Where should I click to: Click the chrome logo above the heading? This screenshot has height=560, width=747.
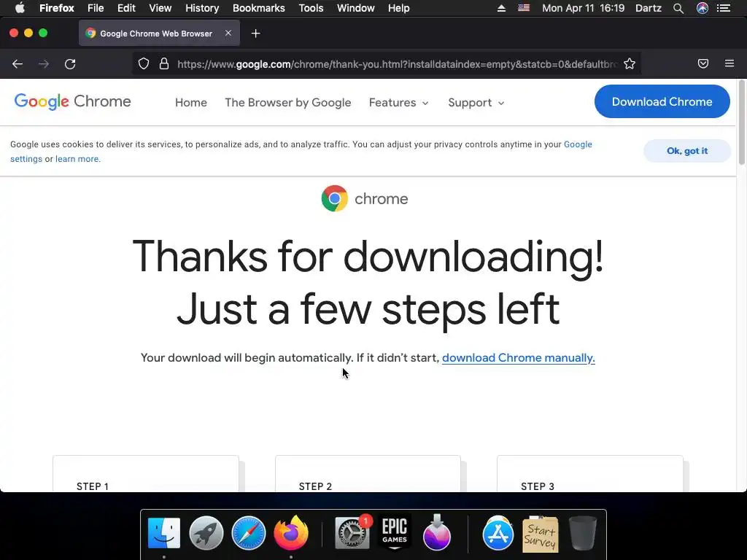pos(365,198)
